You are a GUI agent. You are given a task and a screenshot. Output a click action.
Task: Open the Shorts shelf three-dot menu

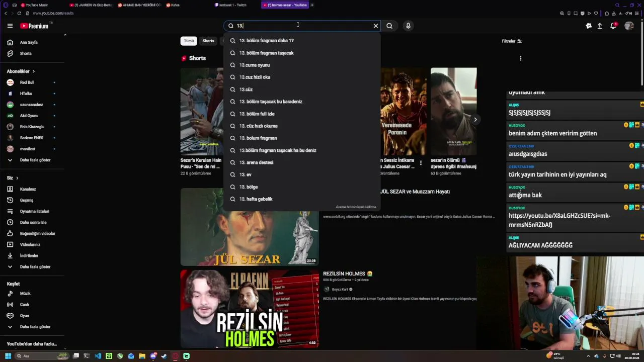click(521, 58)
